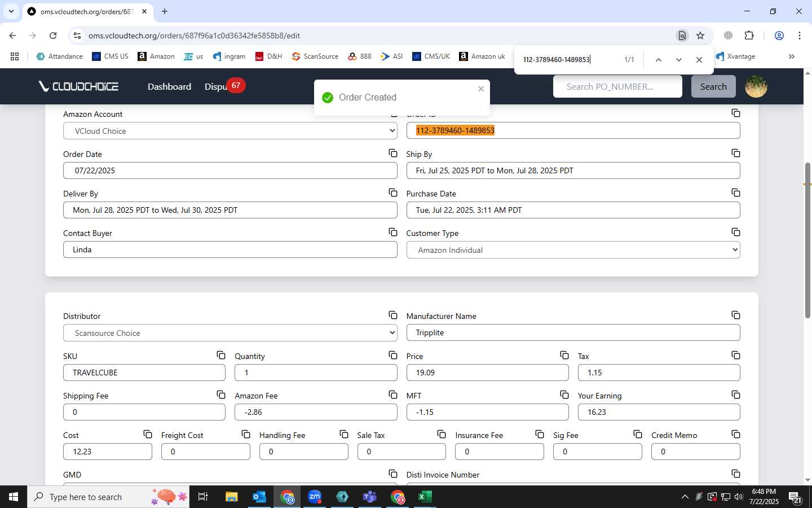
Task: Open Excel from the taskbar
Action: [425, 497]
